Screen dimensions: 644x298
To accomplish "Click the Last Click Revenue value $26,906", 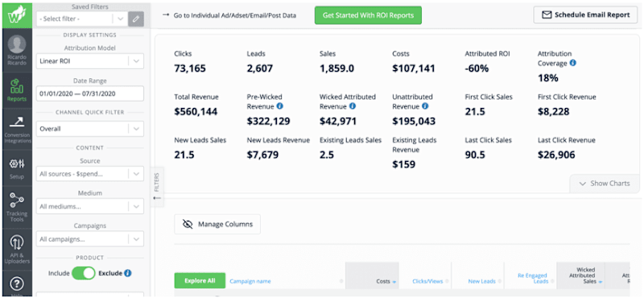I will (x=556, y=155).
